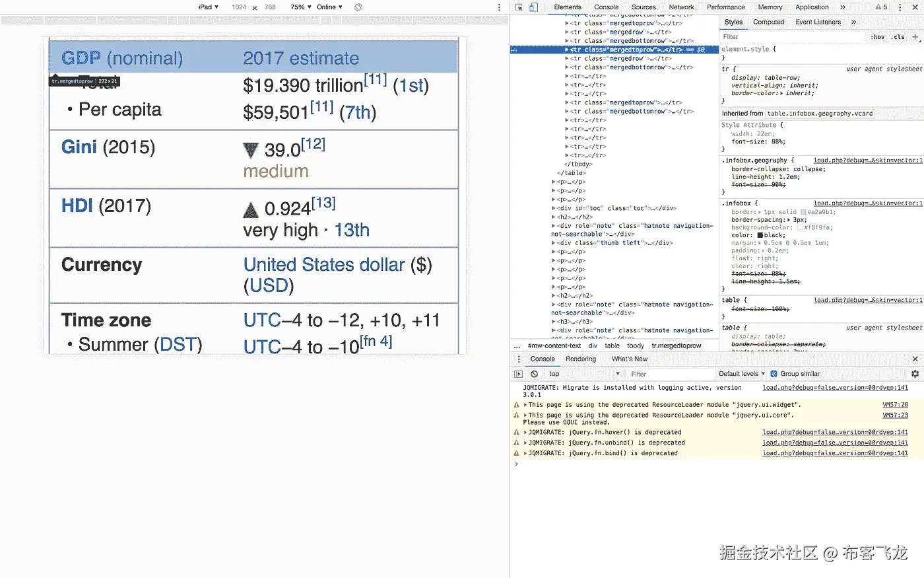
Task: Expand the jquery.ui.core warning message
Action: (525, 415)
